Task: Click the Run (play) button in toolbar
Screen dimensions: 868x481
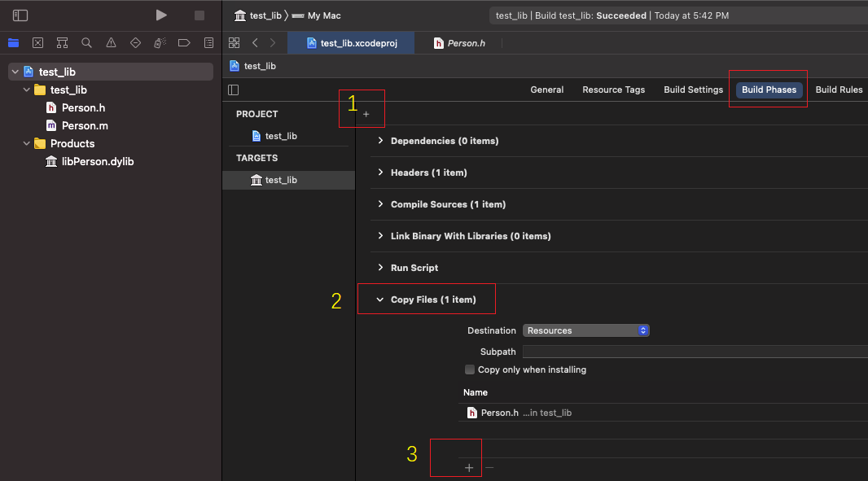Action: pos(161,15)
